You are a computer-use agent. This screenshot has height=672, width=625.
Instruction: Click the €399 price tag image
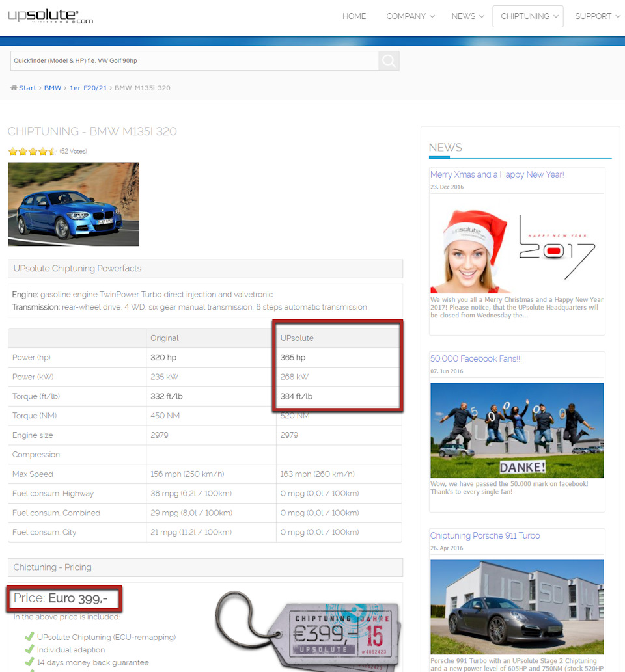(x=308, y=630)
